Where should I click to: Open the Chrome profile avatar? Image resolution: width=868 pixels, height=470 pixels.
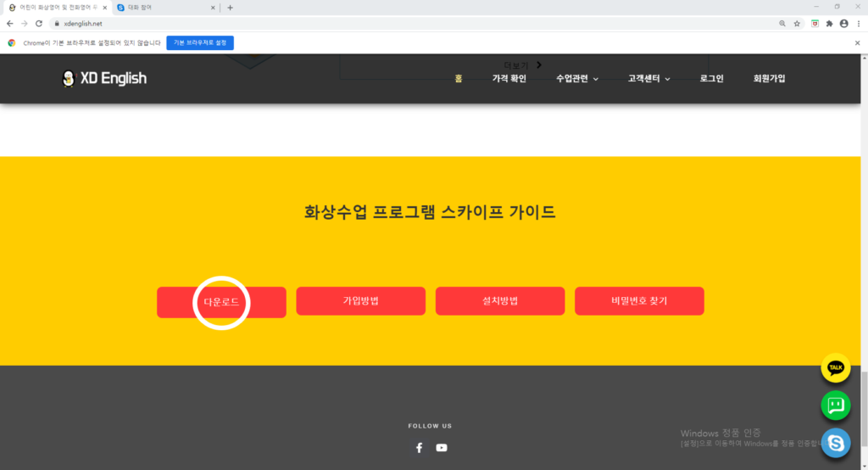[843, 24]
